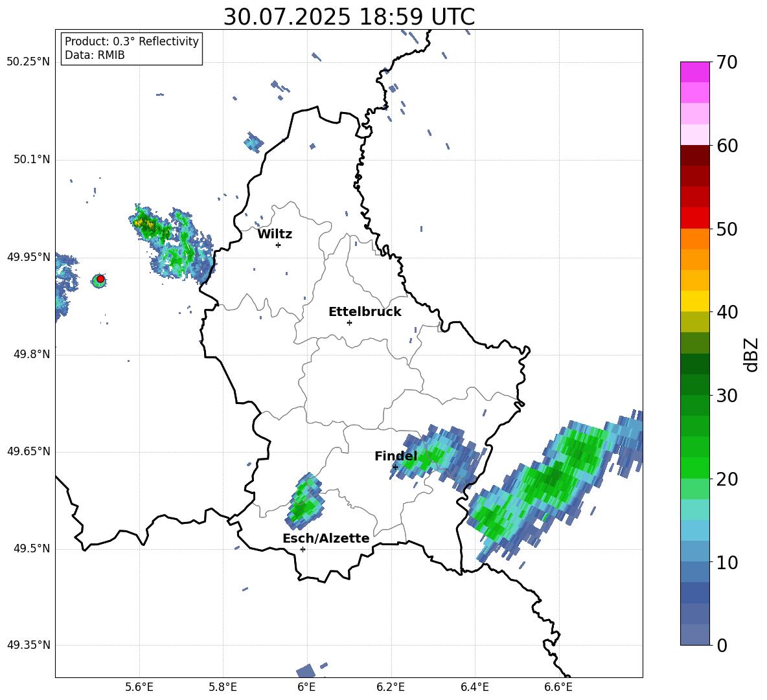
Task: Click the rain echo east of Findel
Action: coord(435,457)
